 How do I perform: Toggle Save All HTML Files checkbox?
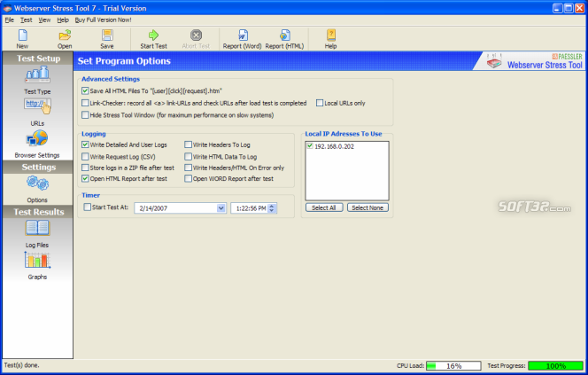pos(85,90)
